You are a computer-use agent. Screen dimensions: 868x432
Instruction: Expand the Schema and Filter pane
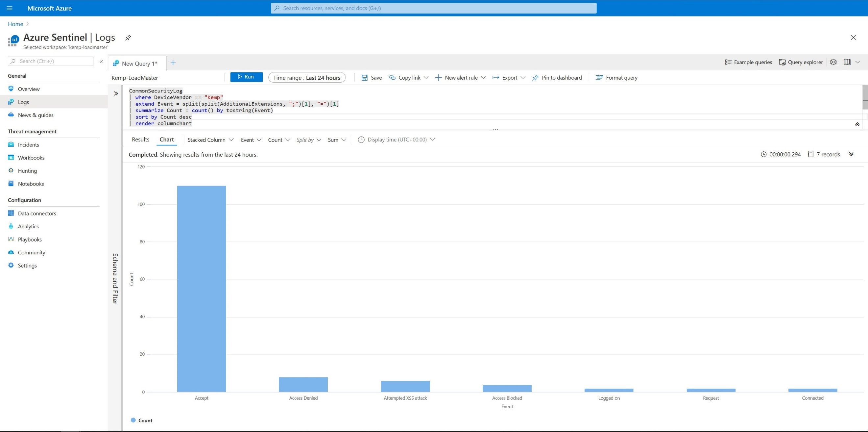pyautogui.click(x=116, y=93)
